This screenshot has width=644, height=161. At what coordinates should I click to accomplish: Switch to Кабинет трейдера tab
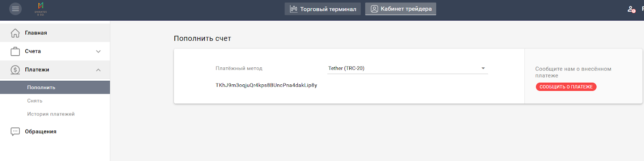(x=400, y=9)
